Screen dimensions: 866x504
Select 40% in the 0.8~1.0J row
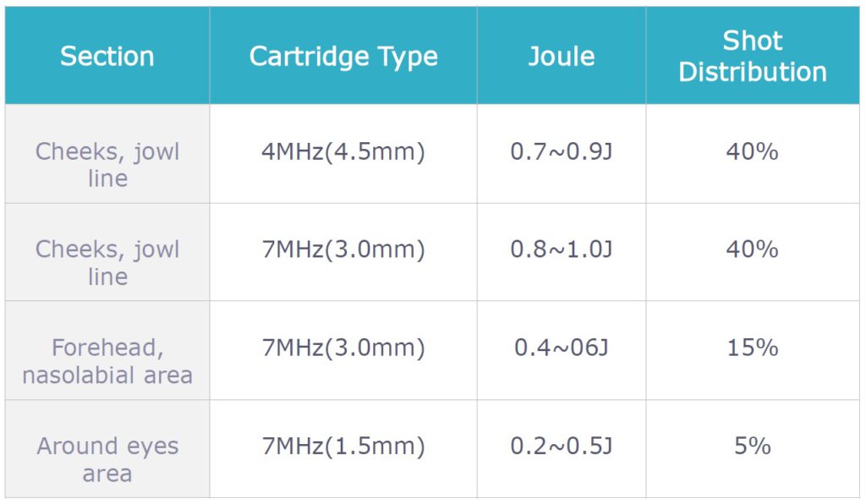(753, 250)
